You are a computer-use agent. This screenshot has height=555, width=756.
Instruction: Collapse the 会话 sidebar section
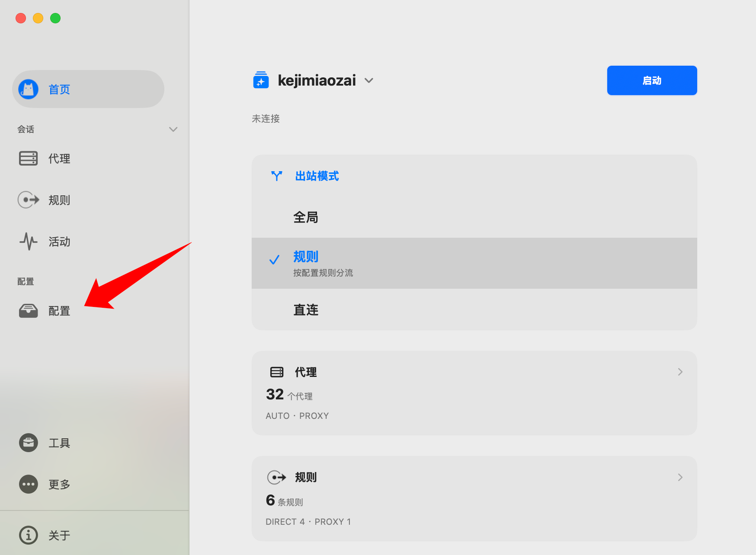point(173,129)
